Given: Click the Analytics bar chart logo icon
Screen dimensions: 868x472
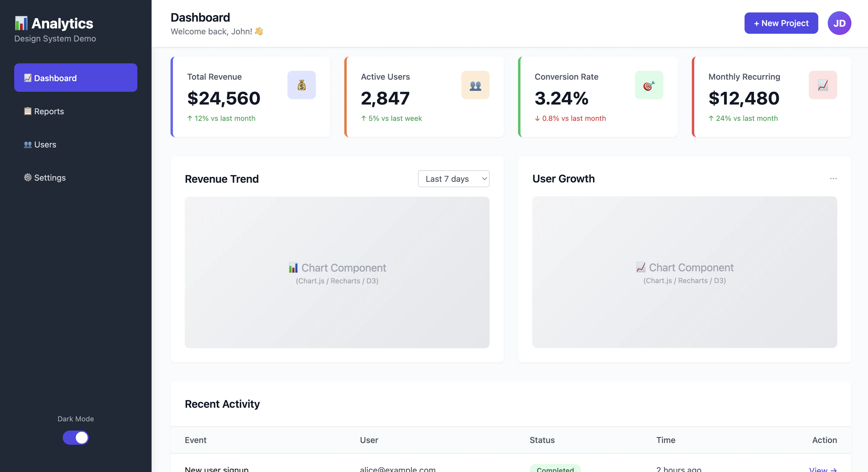Looking at the screenshot, I should pyautogui.click(x=21, y=23).
